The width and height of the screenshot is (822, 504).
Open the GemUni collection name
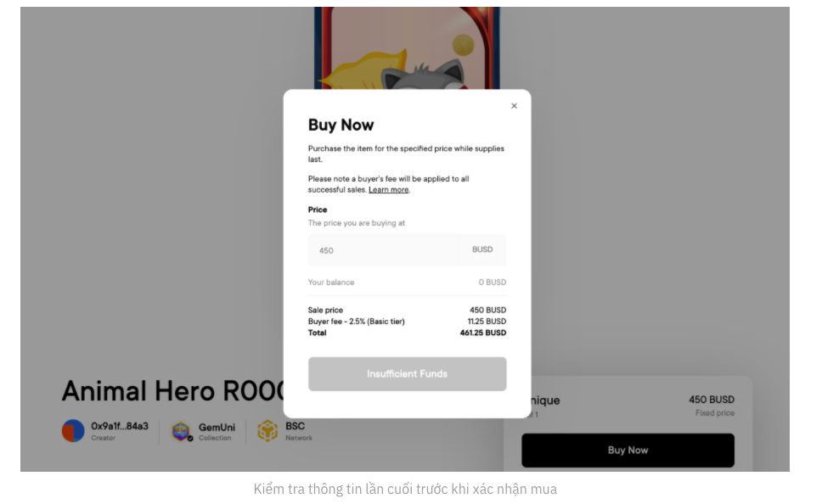point(217,427)
